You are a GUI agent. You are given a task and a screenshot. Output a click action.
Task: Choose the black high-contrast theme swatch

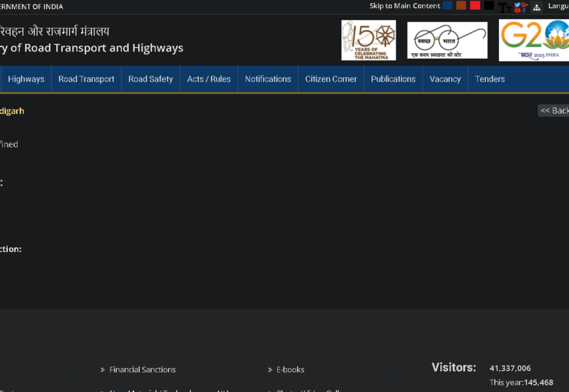click(x=489, y=6)
